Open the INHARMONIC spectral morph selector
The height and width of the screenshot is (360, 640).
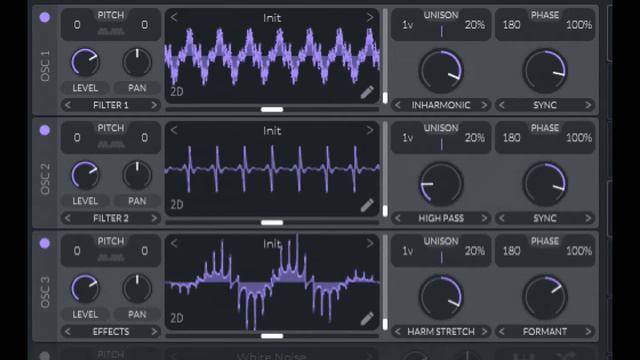441,105
